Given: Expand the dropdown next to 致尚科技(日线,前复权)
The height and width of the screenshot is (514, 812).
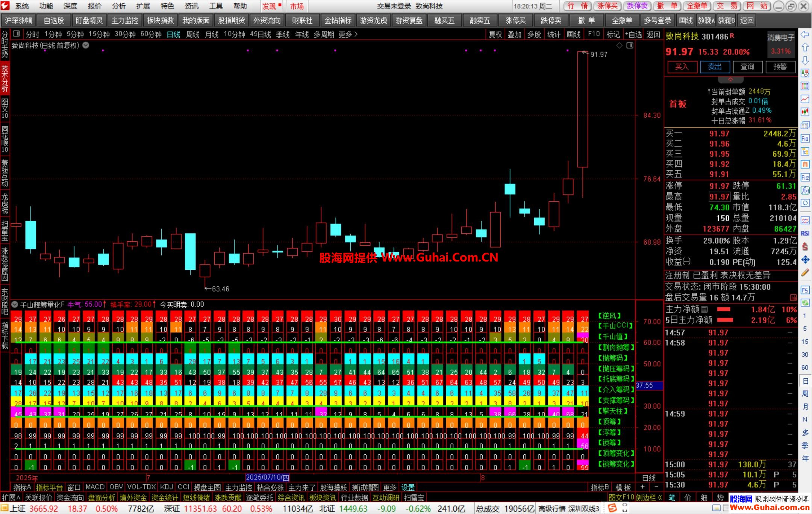Looking at the screenshot, I should [x=86, y=45].
